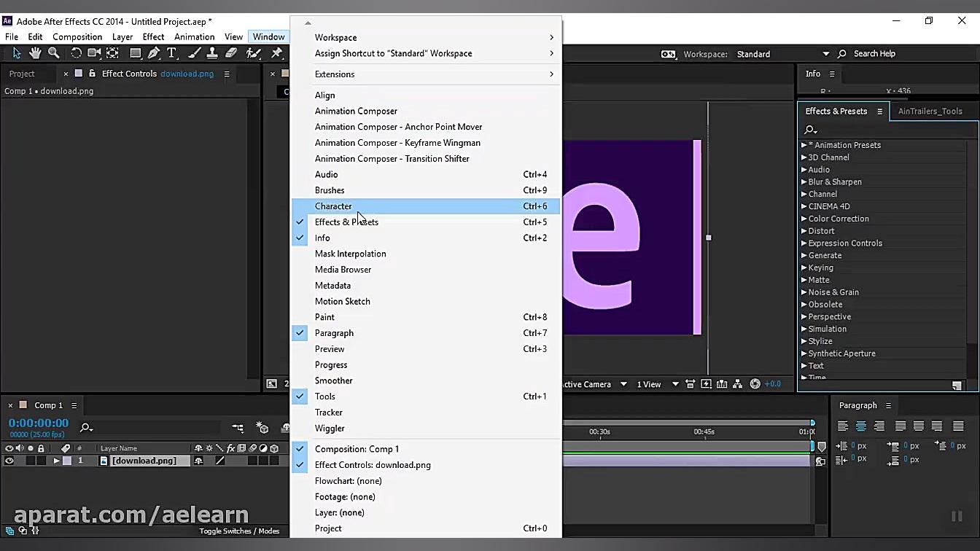Select the Brush tool
This screenshot has width=980, height=551.
(195, 53)
